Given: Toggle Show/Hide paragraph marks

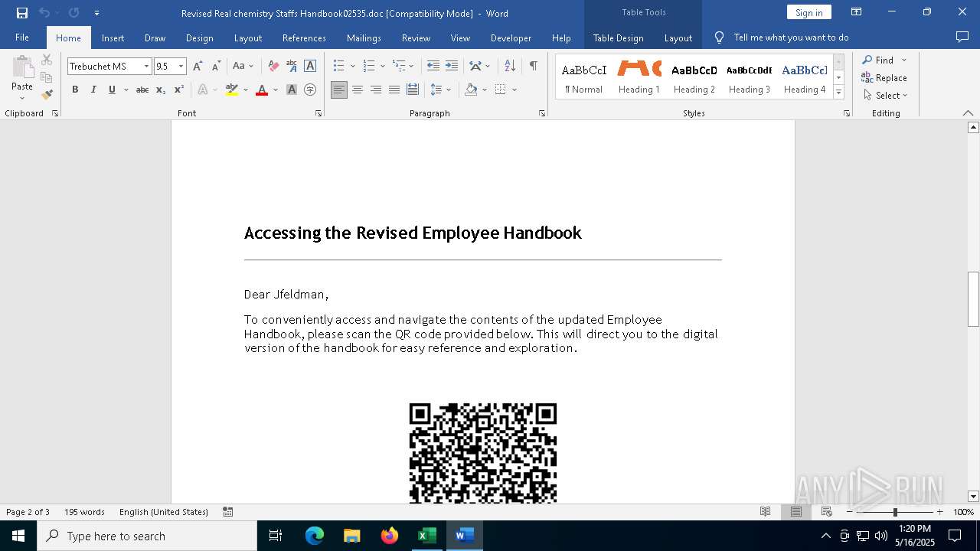Looking at the screenshot, I should pos(533,67).
